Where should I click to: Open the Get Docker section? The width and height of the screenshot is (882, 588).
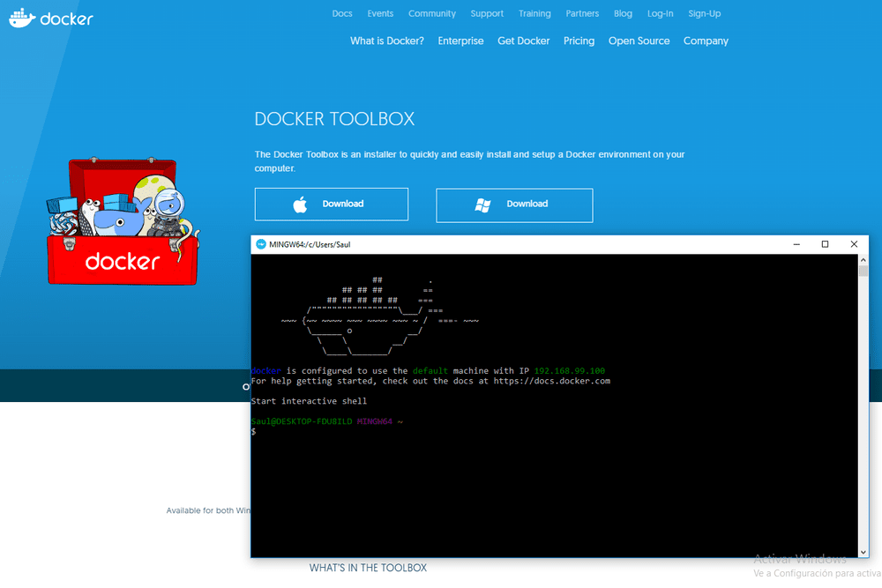point(523,41)
